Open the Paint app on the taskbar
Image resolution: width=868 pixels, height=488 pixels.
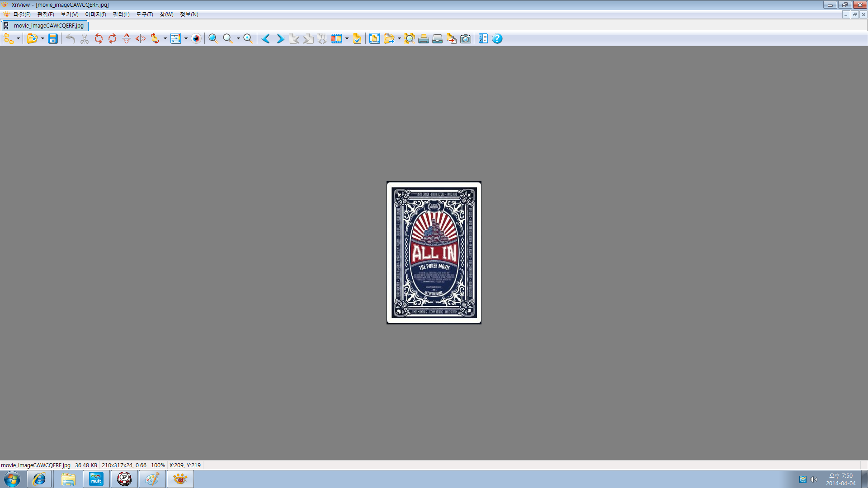pyautogui.click(x=152, y=479)
